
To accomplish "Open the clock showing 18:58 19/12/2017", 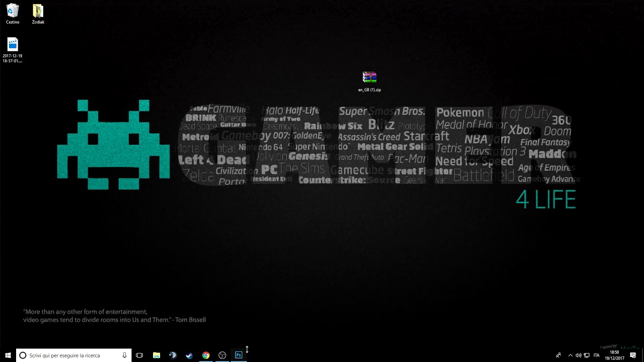I will tap(614, 355).
